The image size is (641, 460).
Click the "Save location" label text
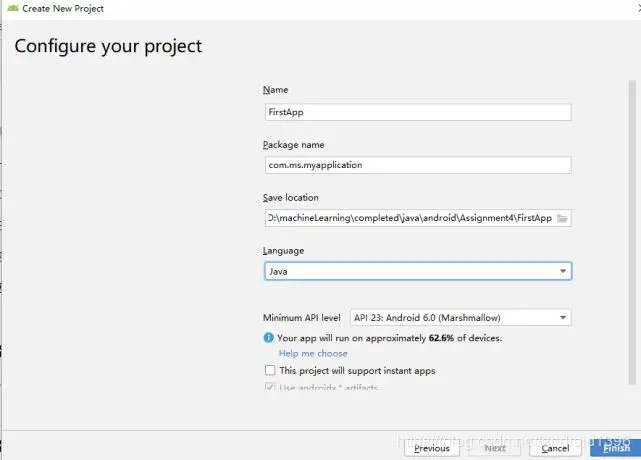291,198
